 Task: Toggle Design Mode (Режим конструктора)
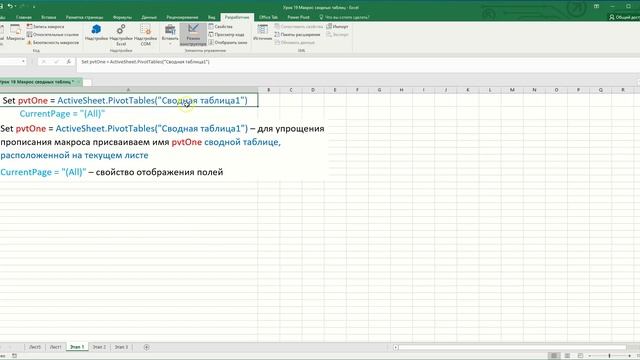click(x=193, y=34)
